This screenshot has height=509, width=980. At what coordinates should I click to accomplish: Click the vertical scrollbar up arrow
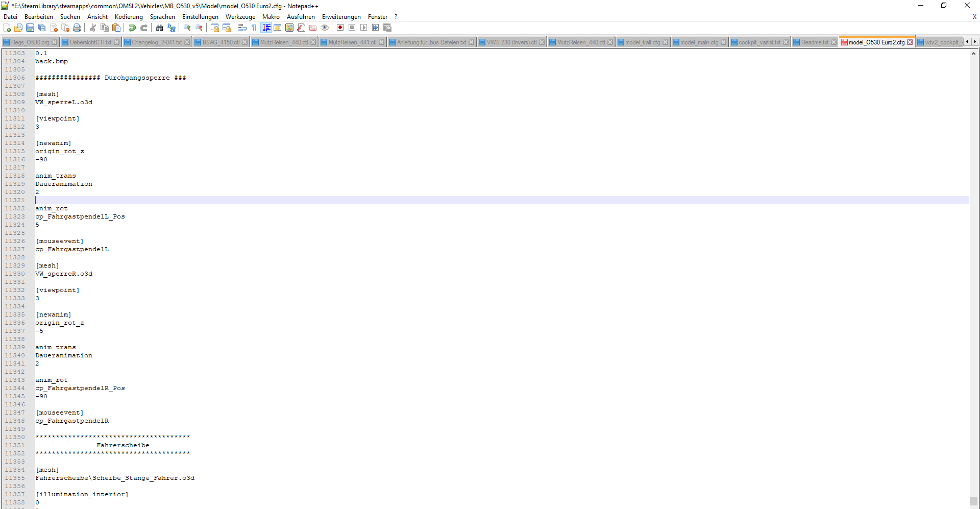974,54
